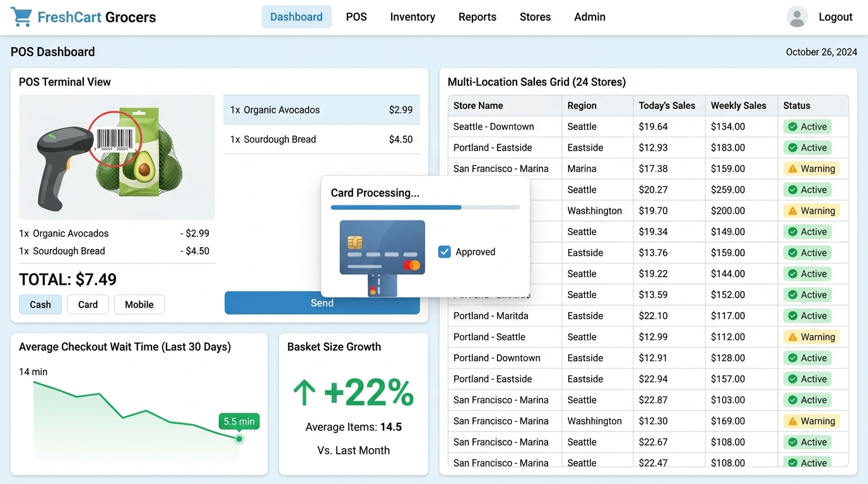This screenshot has width=868, height=484.
Task: Click the green up arrow beside +22%
Action: click(x=304, y=393)
